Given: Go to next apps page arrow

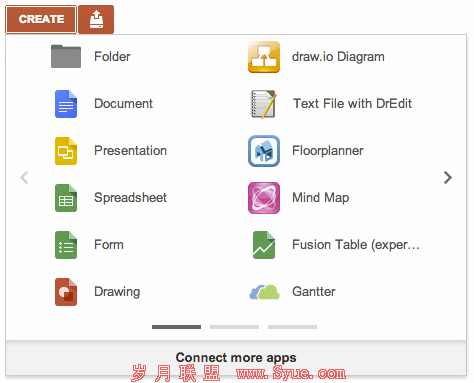Looking at the screenshot, I should click(448, 177).
